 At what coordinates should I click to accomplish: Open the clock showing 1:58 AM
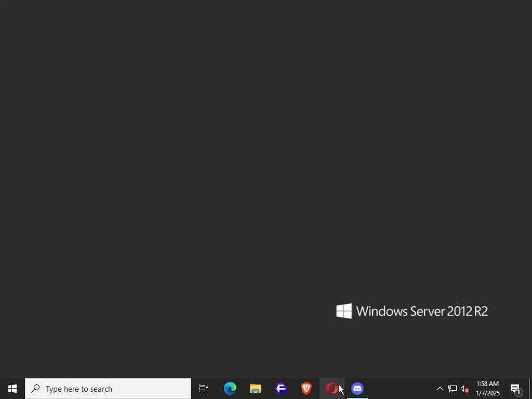pyautogui.click(x=487, y=389)
